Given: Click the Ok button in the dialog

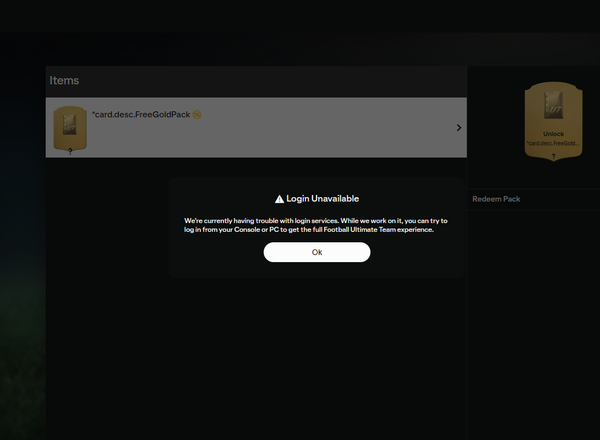Looking at the screenshot, I should (x=317, y=252).
